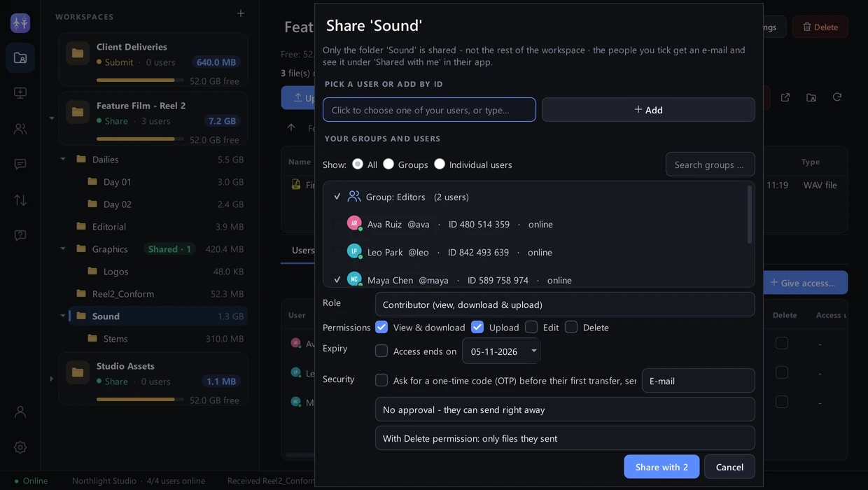This screenshot has width=868, height=490.
Task: Go up one folder with arrow icon
Action: pyautogui.click(x=291, y=127)
